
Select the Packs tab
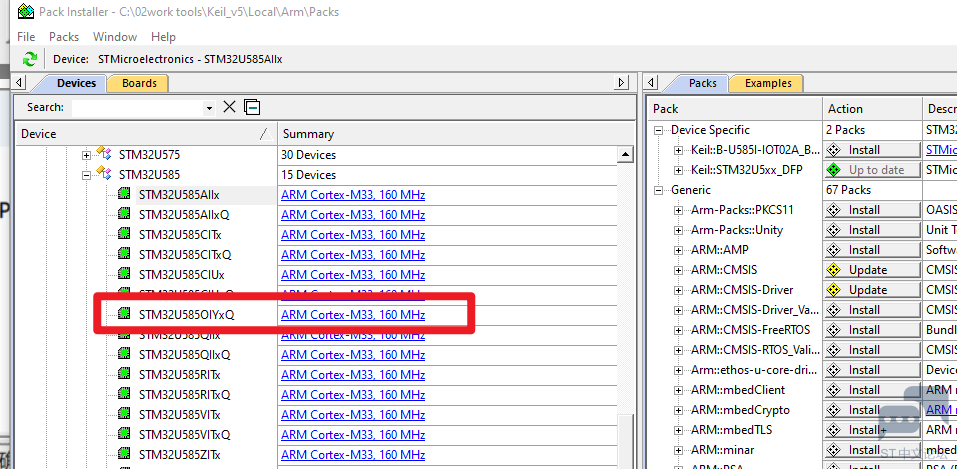[702, 83]
